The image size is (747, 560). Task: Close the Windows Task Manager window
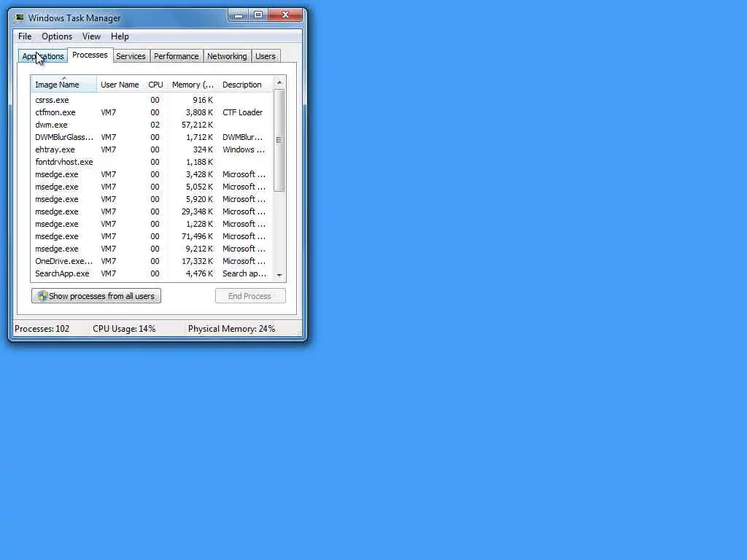[285, 15]
